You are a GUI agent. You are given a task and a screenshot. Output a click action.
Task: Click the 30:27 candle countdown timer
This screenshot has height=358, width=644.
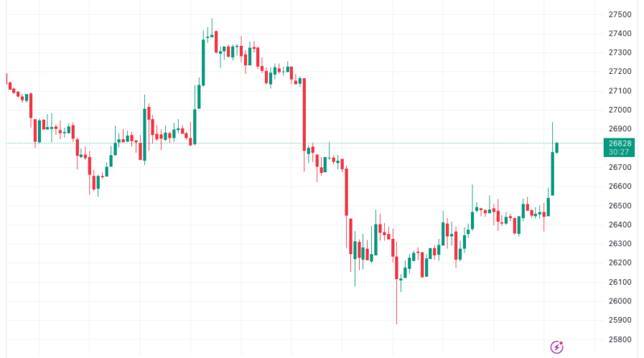618,152
